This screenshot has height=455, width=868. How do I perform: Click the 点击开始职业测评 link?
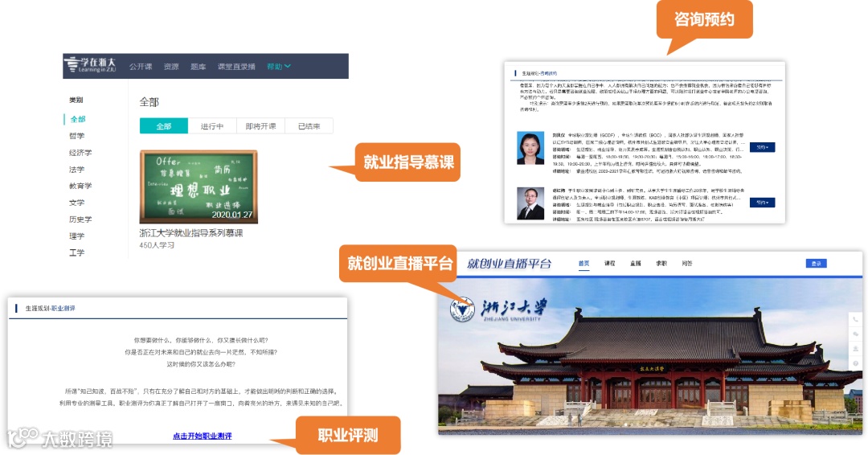pos(202,437)
